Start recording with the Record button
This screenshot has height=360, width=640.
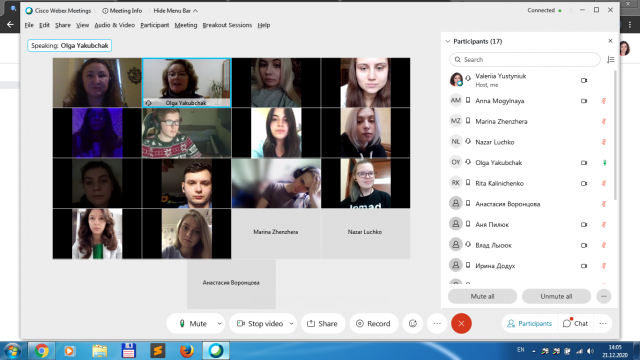[x=373, y=324]
